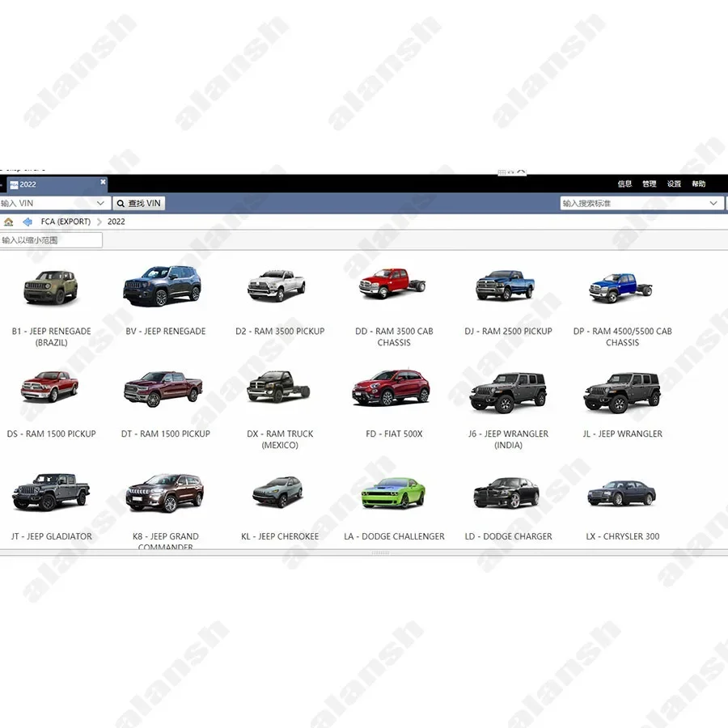This screenshot has height=728, width=728.
Task: Select LA Dodge Challenger image
Action: (393, 493)
